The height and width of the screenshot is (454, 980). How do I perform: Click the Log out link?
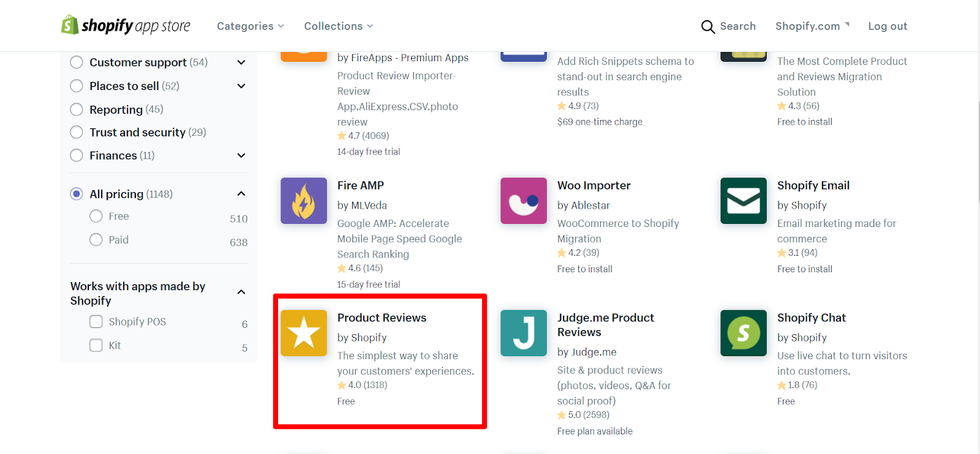[x=888, y=26]
